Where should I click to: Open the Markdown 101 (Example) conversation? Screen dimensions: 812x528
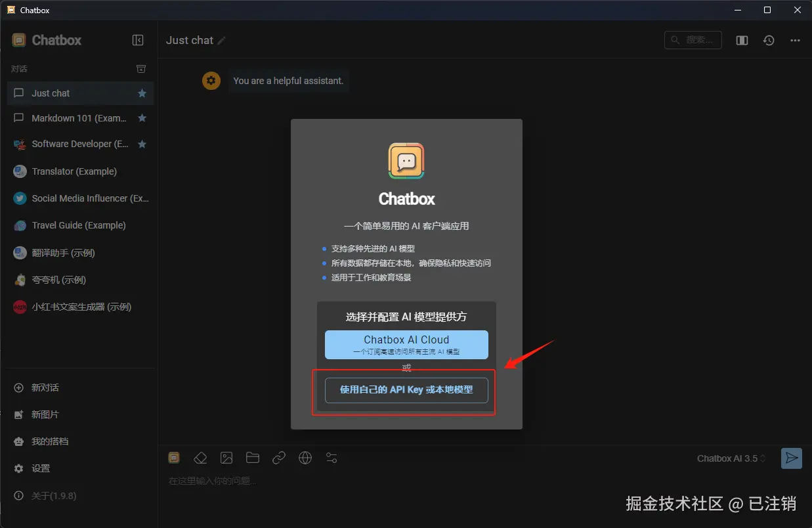(x=80, y=118)
